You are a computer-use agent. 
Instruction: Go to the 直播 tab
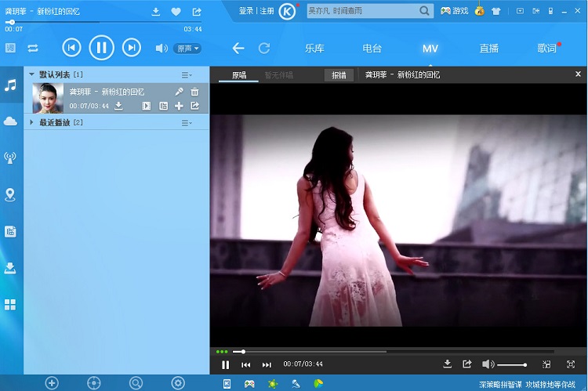coord(488,48)
